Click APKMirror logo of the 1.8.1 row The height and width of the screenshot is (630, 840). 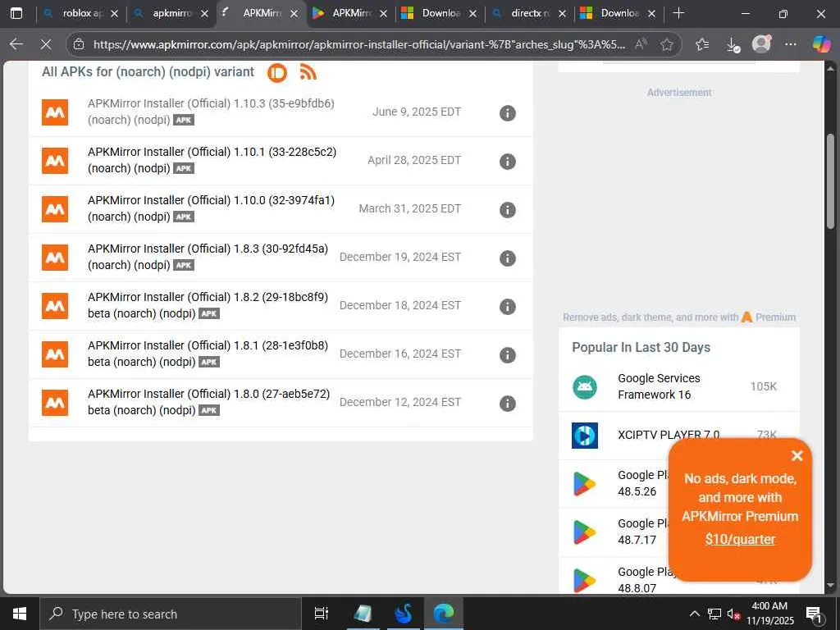[55, 354]
